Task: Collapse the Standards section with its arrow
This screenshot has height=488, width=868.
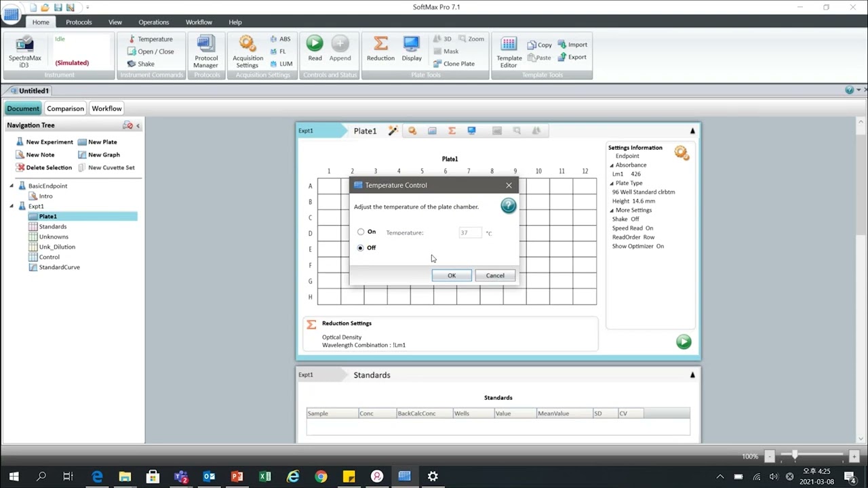Action: (692, 375)
